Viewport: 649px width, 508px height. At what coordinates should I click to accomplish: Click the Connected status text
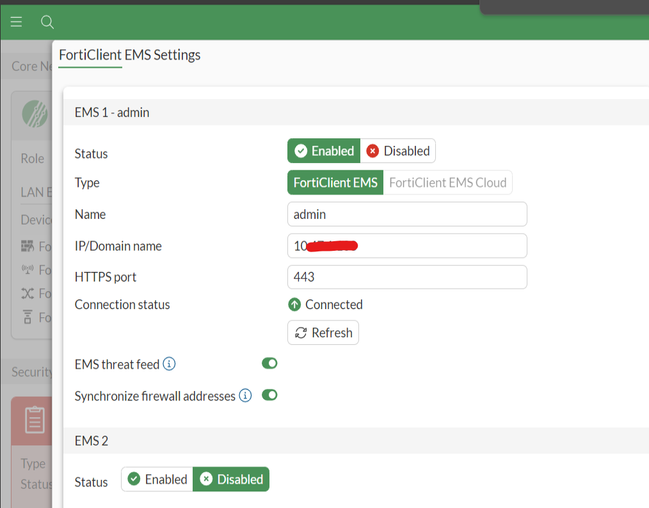coord(334,305)
